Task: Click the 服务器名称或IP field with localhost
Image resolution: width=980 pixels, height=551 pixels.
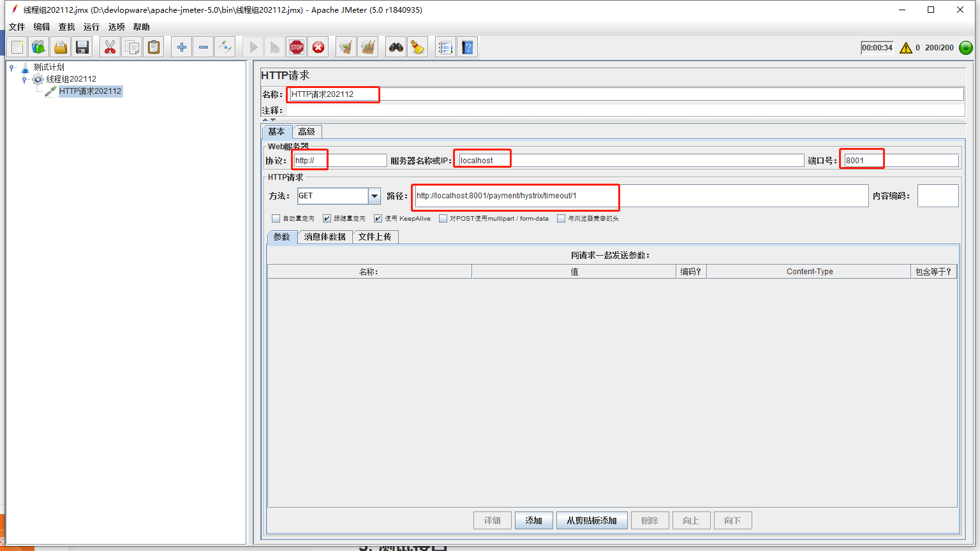Action: coord(631,161)
